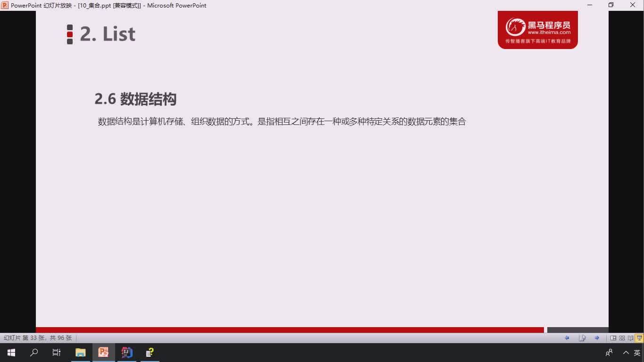
Task: Click the next slide arrow
Action: [596, 338]
